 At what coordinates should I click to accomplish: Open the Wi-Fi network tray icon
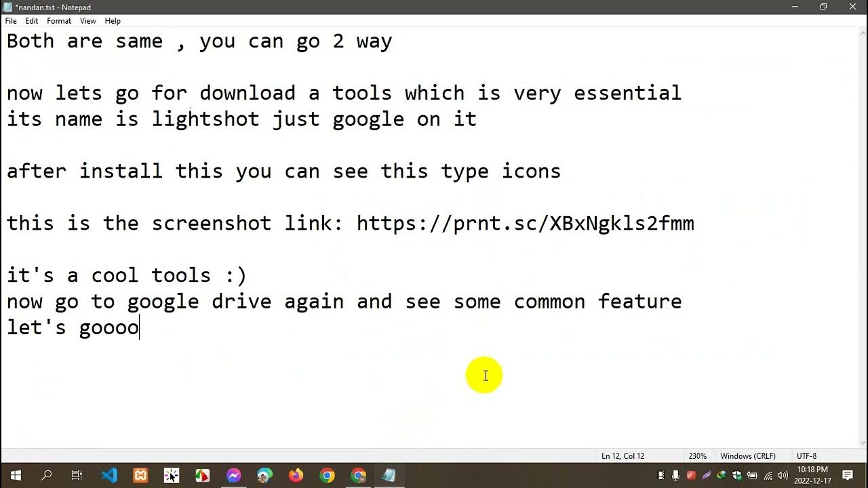[768, 476]
